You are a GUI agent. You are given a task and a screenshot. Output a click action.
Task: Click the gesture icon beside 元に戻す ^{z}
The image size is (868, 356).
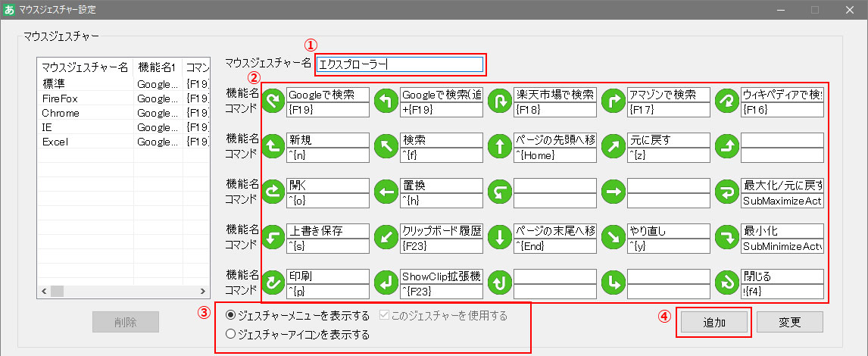tap(614, 146)
